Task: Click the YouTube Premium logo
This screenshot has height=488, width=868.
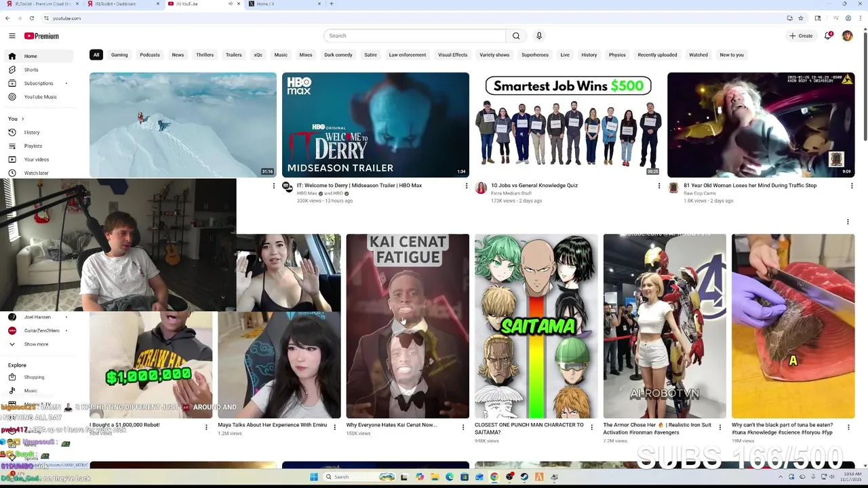Action: (41, 36)
